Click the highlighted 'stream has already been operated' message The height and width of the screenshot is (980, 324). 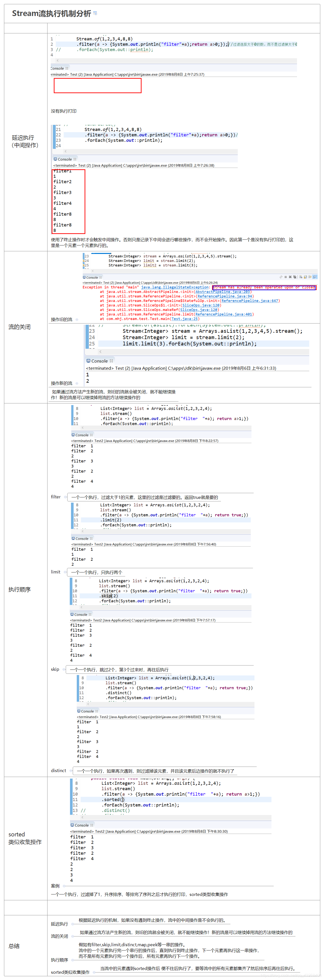click(x=264, y=287)
